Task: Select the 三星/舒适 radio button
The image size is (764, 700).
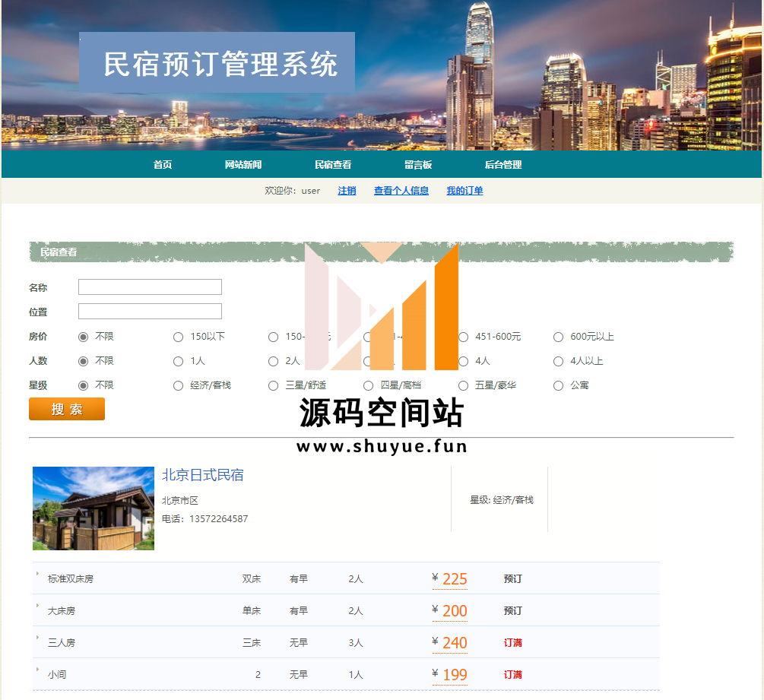Action: click(x=274, y=386)
